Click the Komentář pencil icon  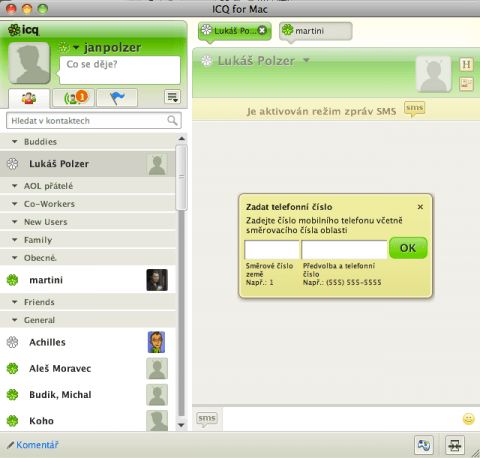11,445
